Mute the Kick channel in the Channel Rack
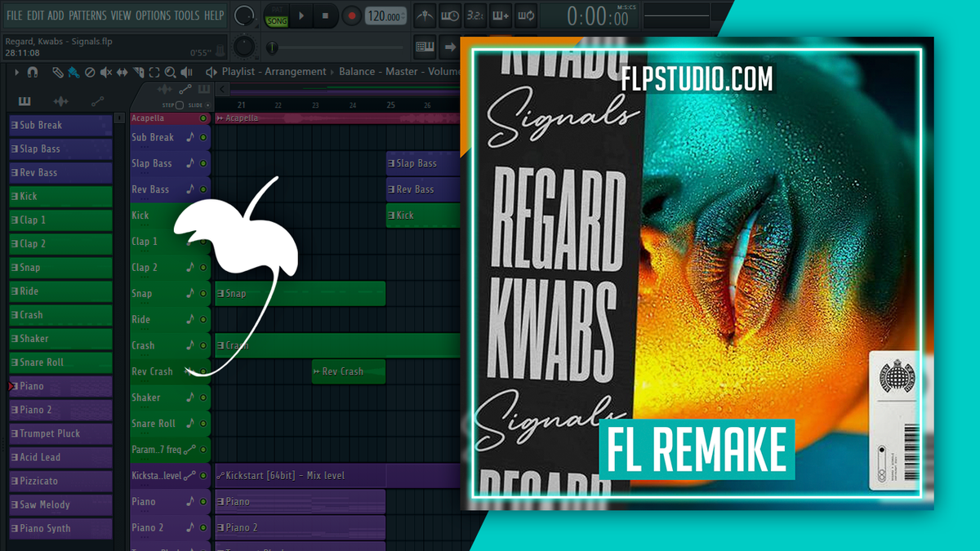Viewport: 980px width, 551px height. 204,215
